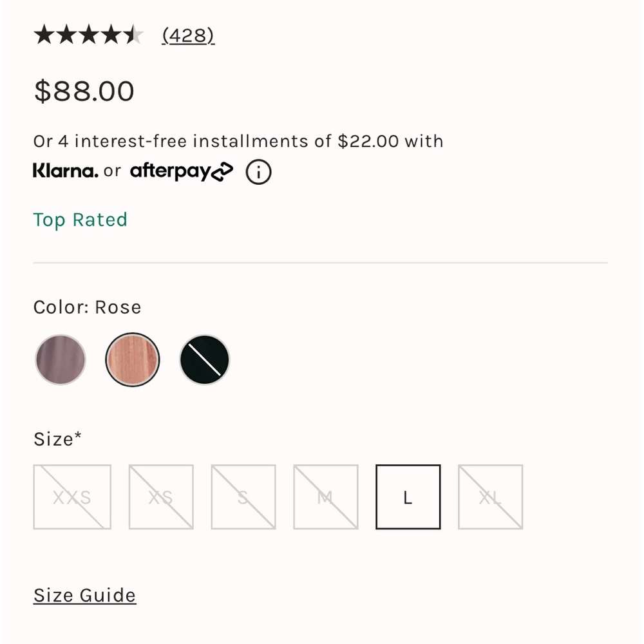Select the unavailable XS size option

(x=161, y=497)
